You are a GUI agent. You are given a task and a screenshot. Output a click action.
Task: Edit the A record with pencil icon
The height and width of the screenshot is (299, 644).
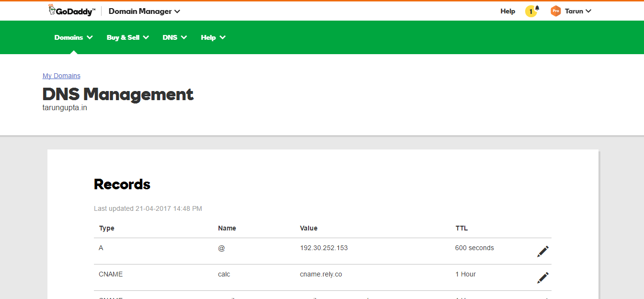[x=542, y=252]
